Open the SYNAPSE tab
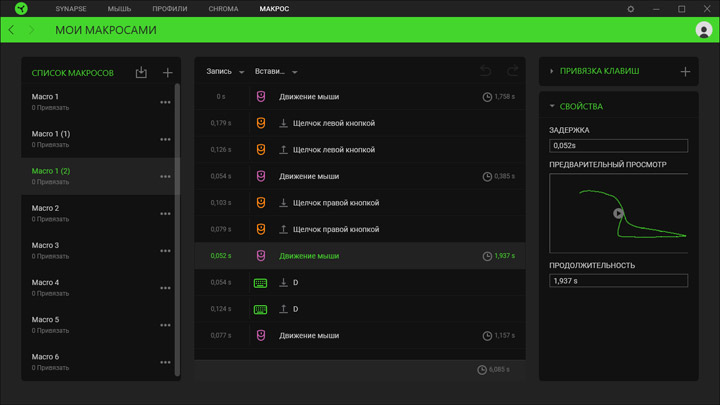720x405 pixels. tap(71, 9)
